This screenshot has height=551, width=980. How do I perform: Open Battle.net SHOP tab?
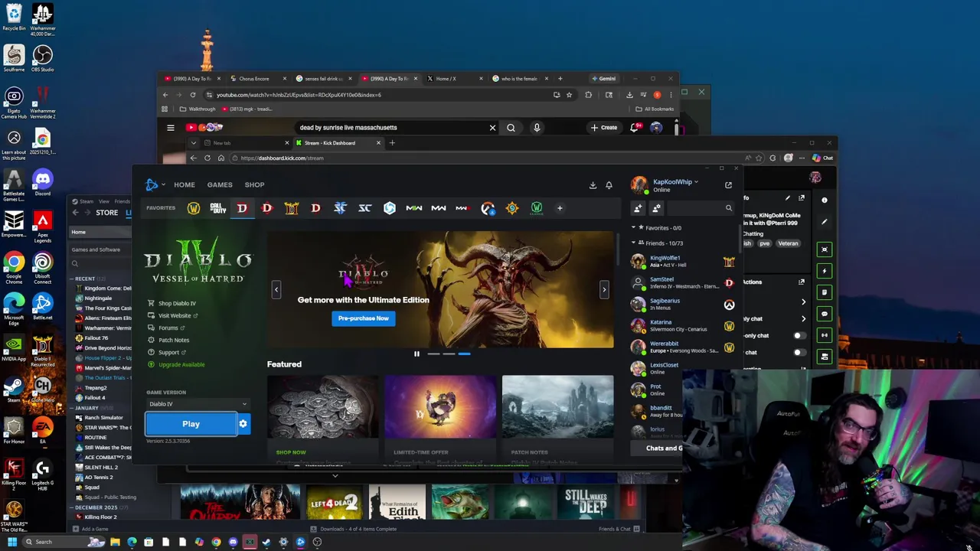[254, 184]
